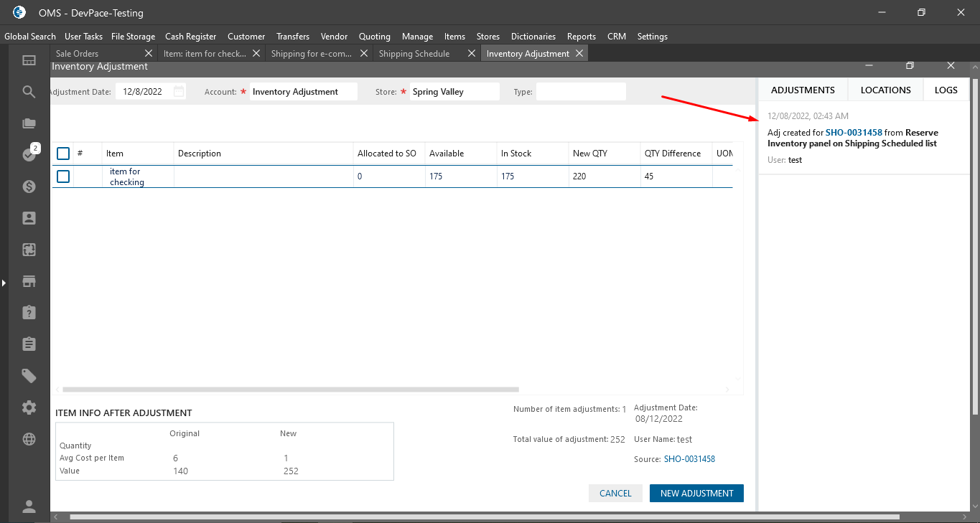Close the Sale Orders tab

(x=149, y=54)
